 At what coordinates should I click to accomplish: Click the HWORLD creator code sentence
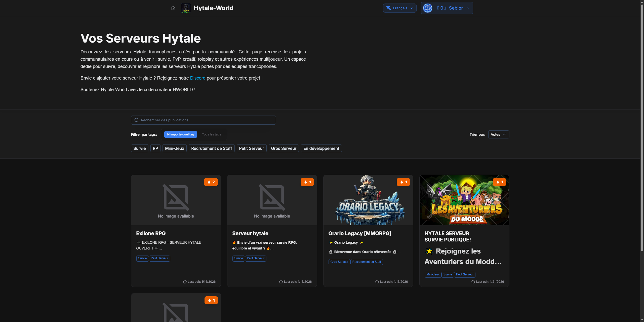coord(138,90)
